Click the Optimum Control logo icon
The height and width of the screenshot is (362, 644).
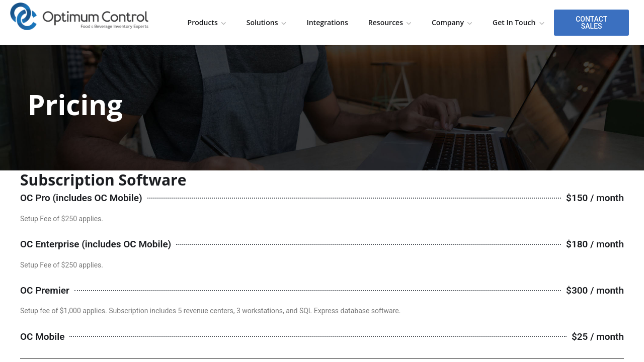(24, 17)
